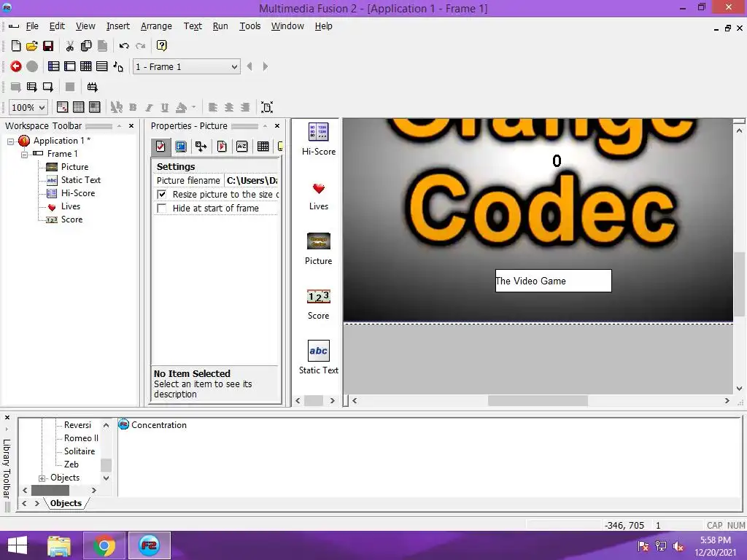This screenshot has width=747, height=560.
Task: Open the frame selector dropdown
Action: click(186, 66)
